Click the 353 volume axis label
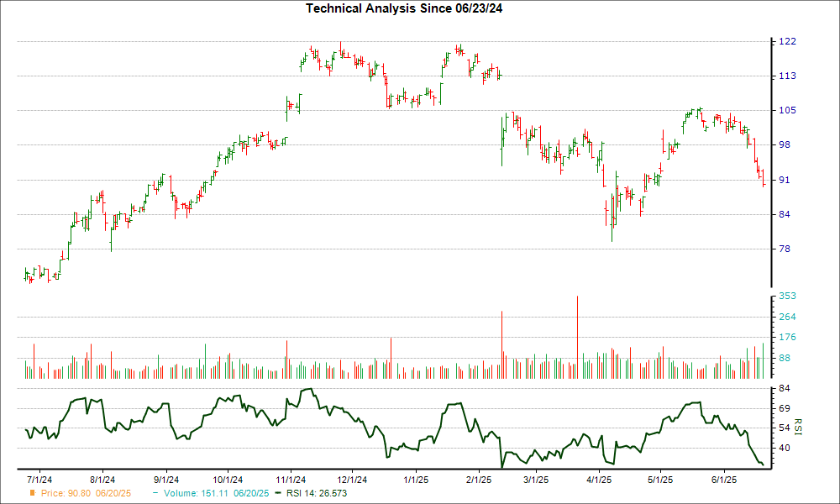The width and height of the screenshot is (840, 504). pyautogui.click(x=788, y=296)
